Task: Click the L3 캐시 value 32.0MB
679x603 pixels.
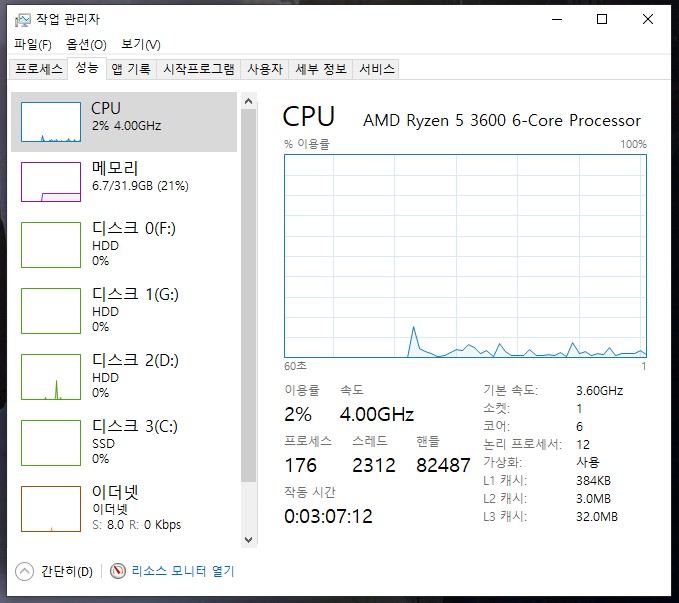Action: coord(597,517)
